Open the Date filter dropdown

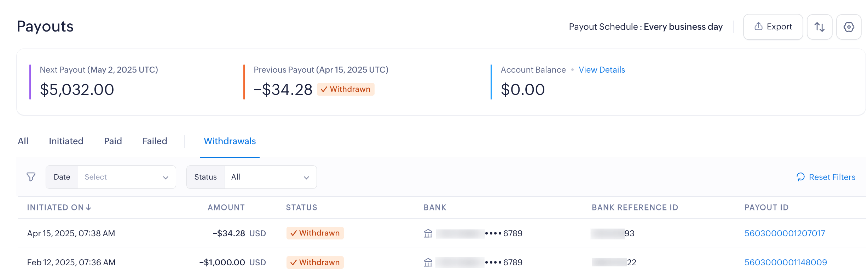click(127, 177)
